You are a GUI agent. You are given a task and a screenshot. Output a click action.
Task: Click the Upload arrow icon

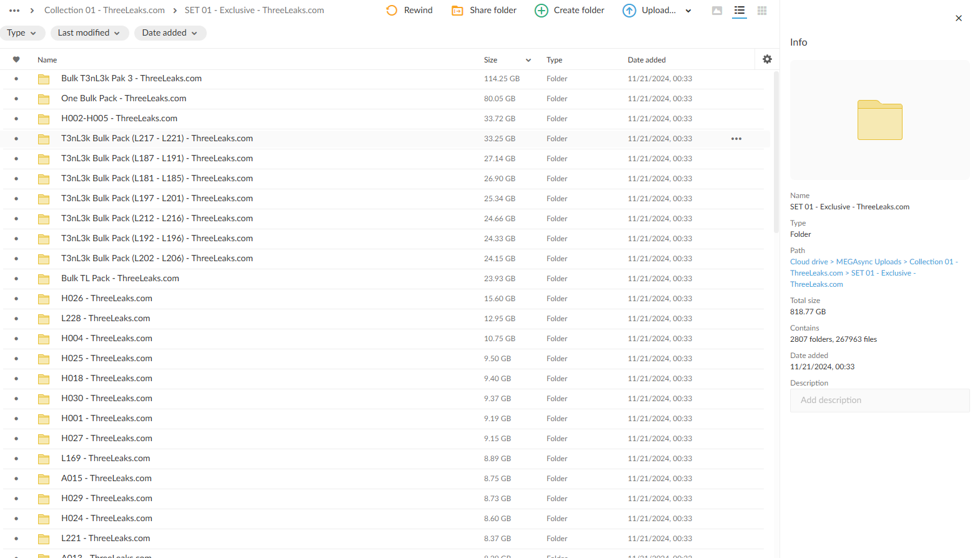629,11
